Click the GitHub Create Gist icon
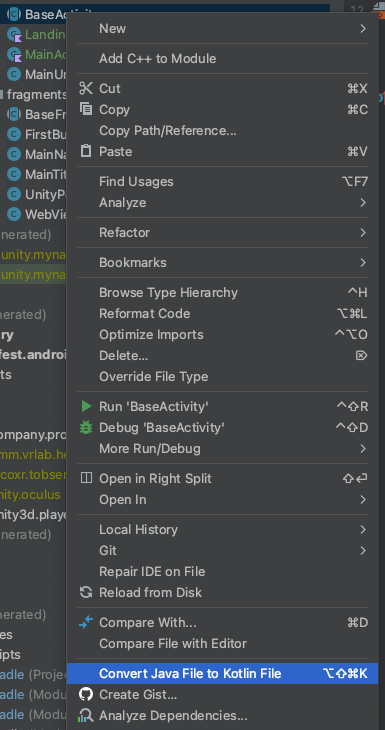385x730 pixels. (86, 695)
